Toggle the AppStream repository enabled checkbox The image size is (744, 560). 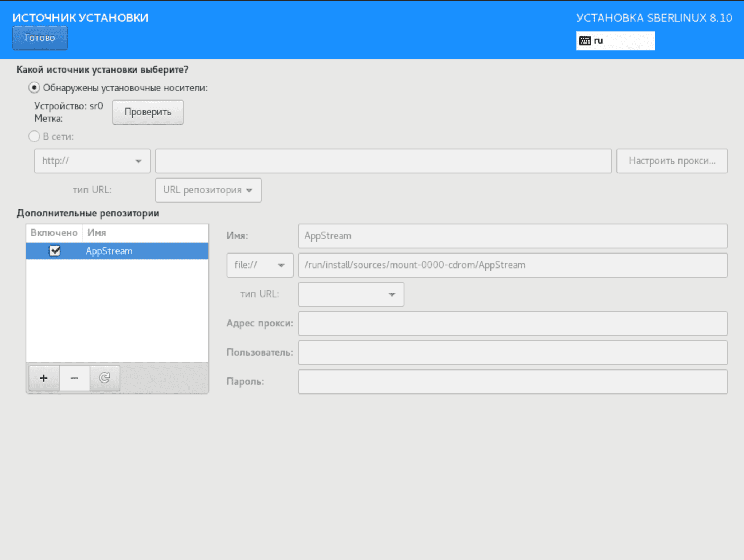(x=55, y=251)
